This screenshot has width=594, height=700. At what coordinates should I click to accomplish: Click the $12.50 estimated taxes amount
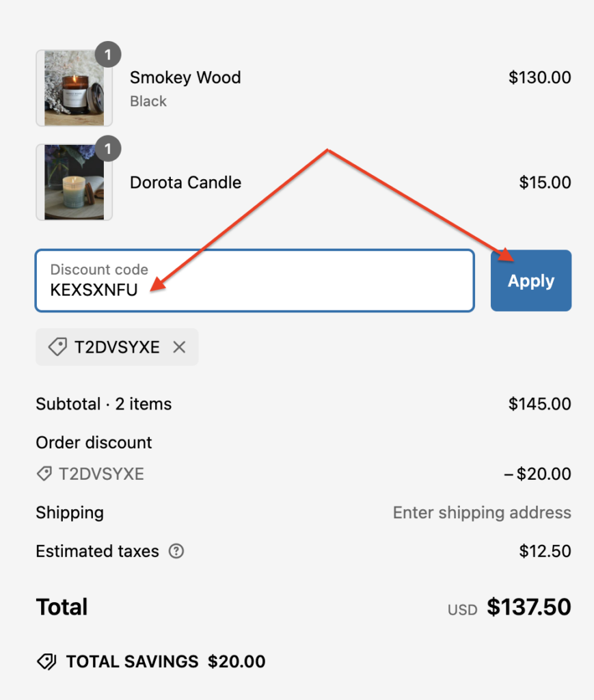tap(545, 551)
